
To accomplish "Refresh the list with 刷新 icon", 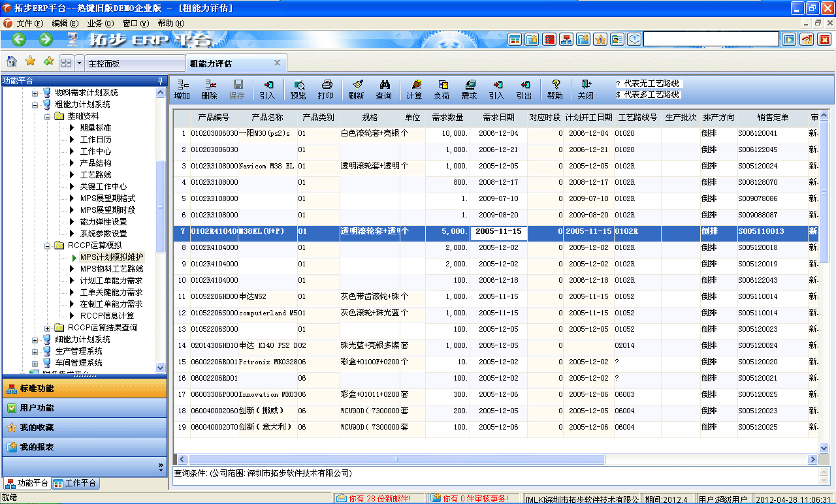I will pos(356,89).
